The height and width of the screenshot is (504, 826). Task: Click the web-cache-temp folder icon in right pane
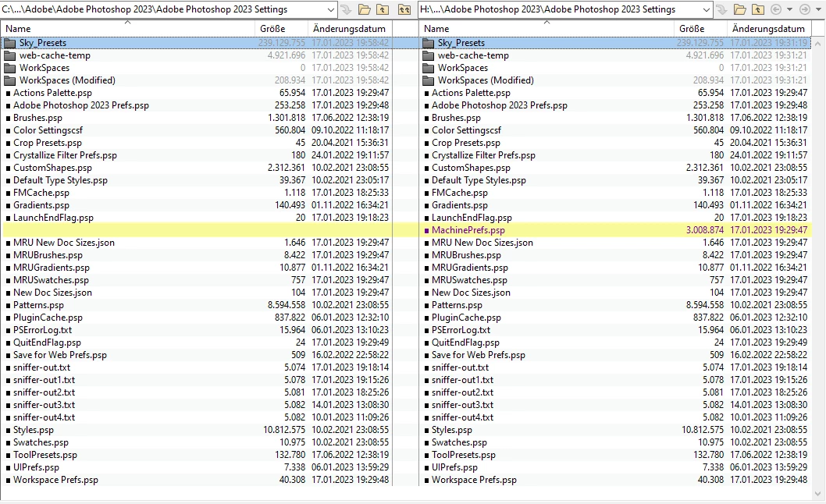[x=429, y=55]
